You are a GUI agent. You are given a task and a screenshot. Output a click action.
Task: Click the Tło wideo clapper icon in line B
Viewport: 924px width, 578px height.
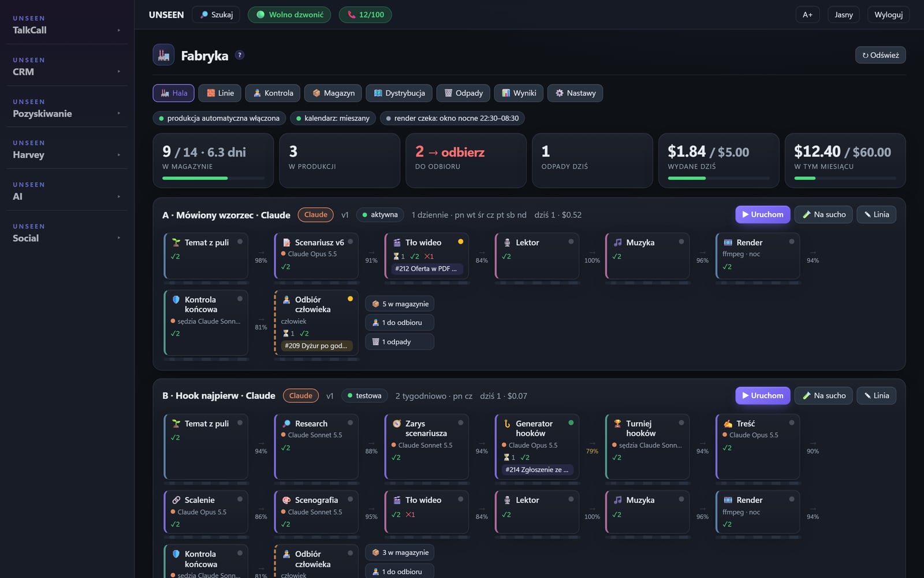point(397,500)
